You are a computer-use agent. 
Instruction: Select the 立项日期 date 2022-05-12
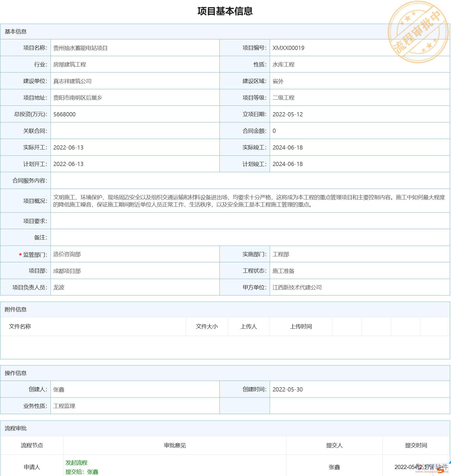tap(288, 114)
